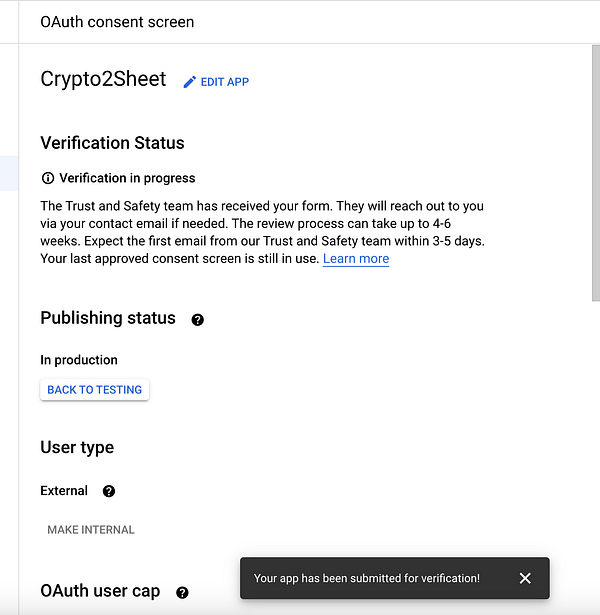Click the Publishing status heading
The width and height of the screenshot is (600, 615).
point(108,318)
